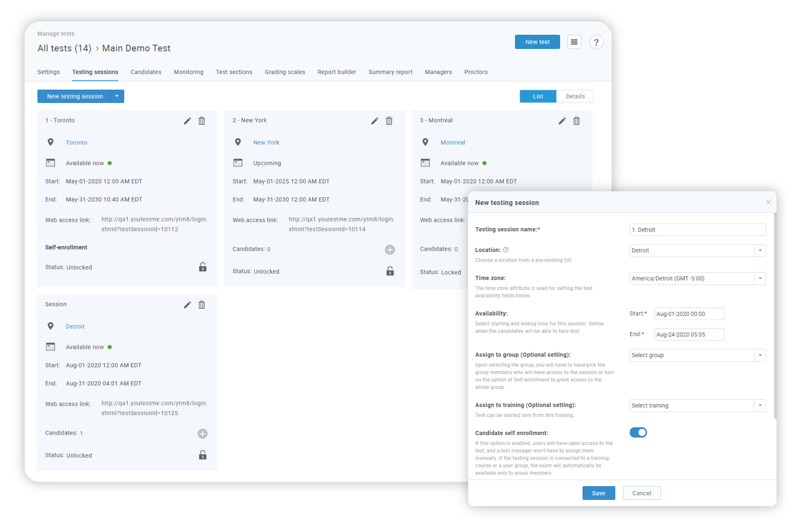
Task: Click the candidates count 0 on New York card
Action: (269, 250)
